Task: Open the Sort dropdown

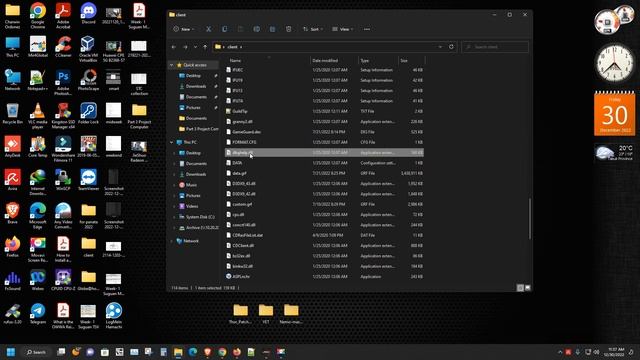Action: click(313, 29)
